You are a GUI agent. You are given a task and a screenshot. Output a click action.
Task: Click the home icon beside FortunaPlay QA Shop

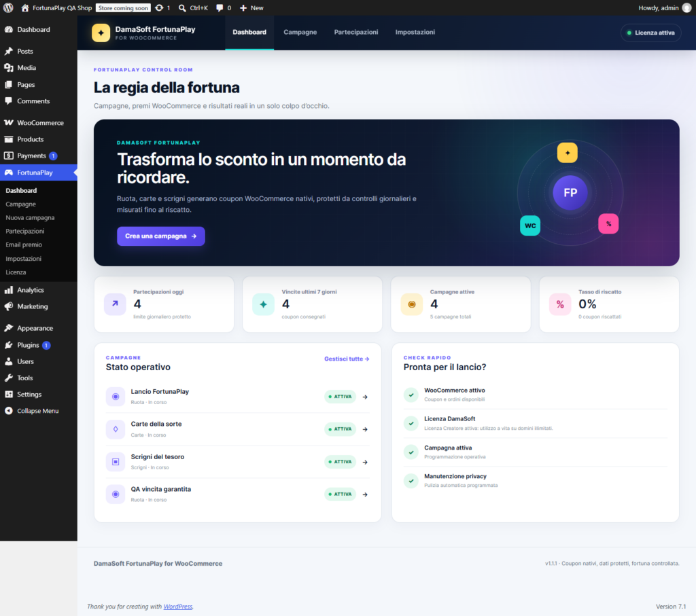coord(25,8)
